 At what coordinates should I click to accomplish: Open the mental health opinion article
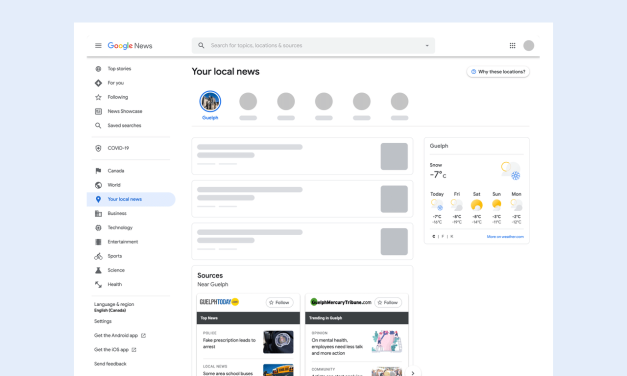click(337, 346)
